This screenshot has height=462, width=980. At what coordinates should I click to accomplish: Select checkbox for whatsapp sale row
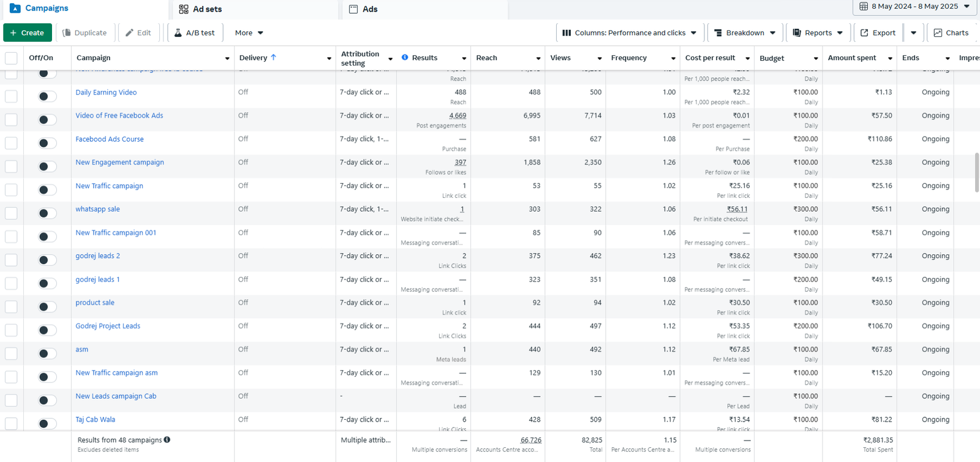coord(11,213)
